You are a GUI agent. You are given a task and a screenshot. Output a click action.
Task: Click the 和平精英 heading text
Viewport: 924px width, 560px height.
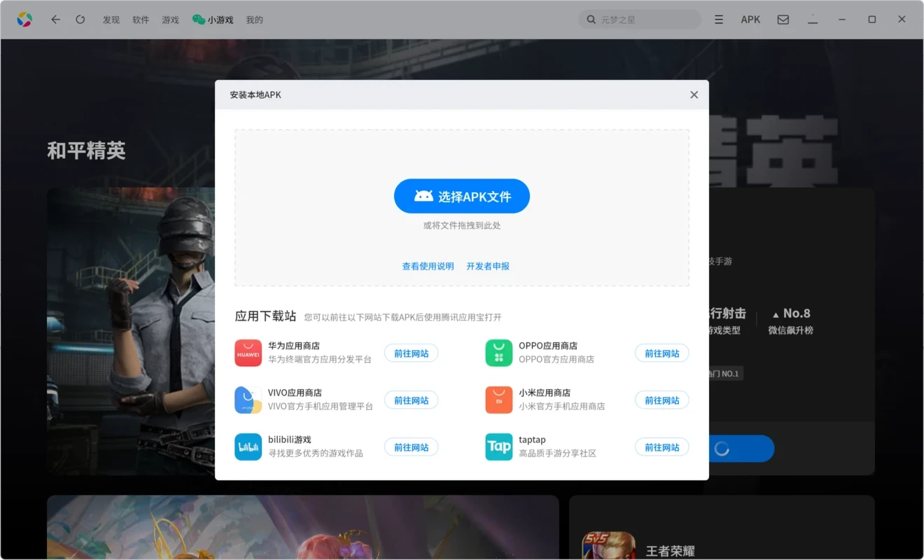86,150
